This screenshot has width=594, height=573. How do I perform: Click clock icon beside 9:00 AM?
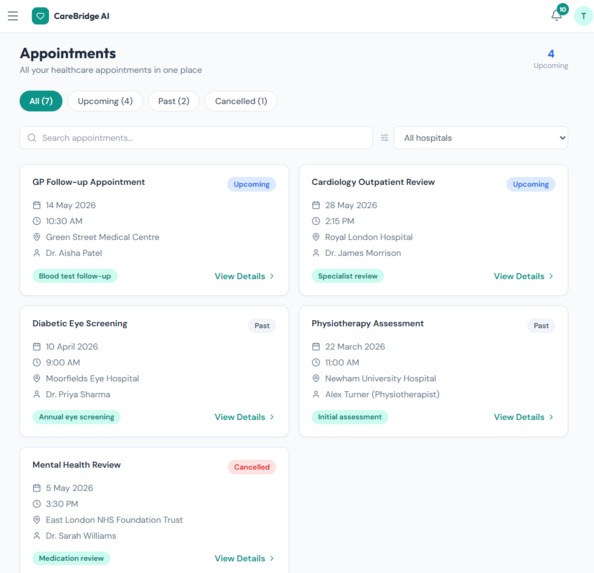click(x=37, y=362)
